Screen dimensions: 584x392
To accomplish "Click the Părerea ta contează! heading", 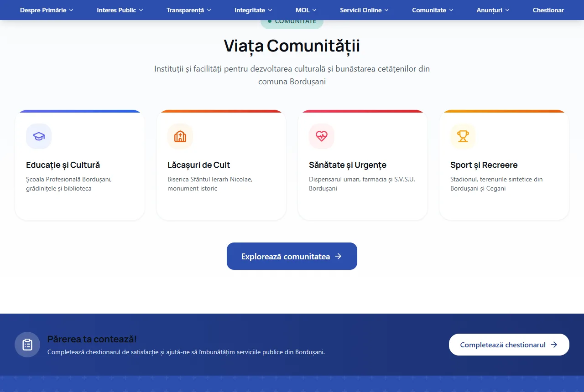I will tap(92, 339).
